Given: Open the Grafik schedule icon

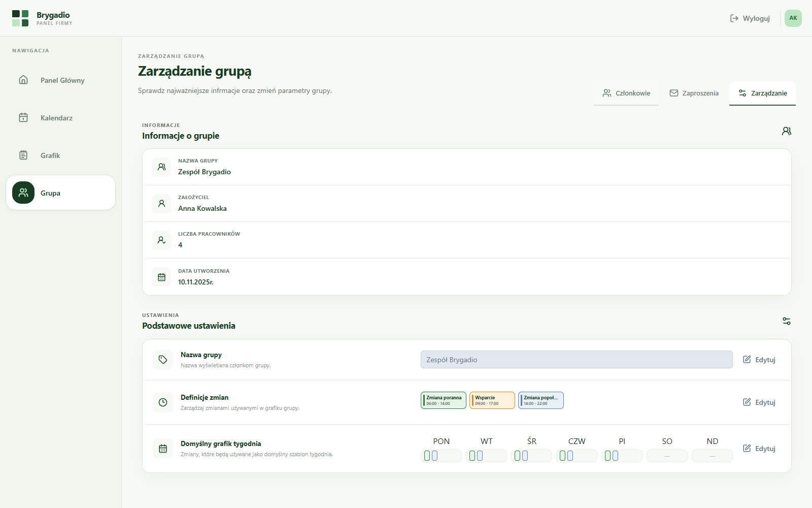Looking at the screenshot, I should coord(23,155).
